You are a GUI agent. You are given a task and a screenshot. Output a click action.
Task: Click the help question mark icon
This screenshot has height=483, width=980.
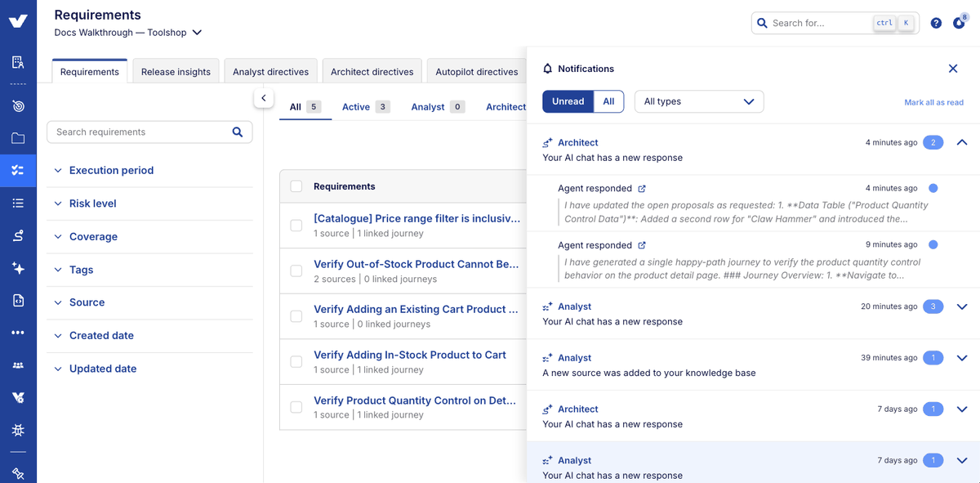[936, 23]
